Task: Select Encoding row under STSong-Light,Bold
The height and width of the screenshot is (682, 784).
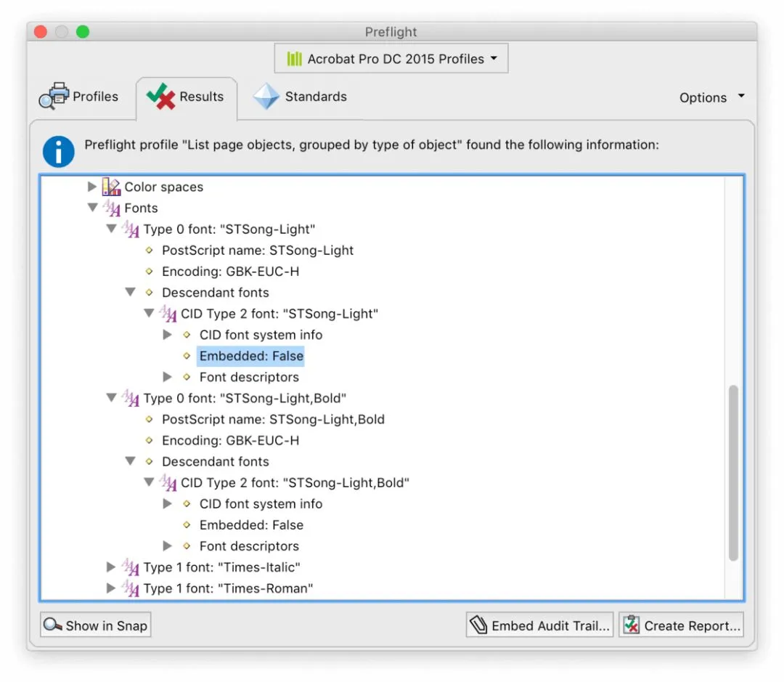Action: coord(231,440)
